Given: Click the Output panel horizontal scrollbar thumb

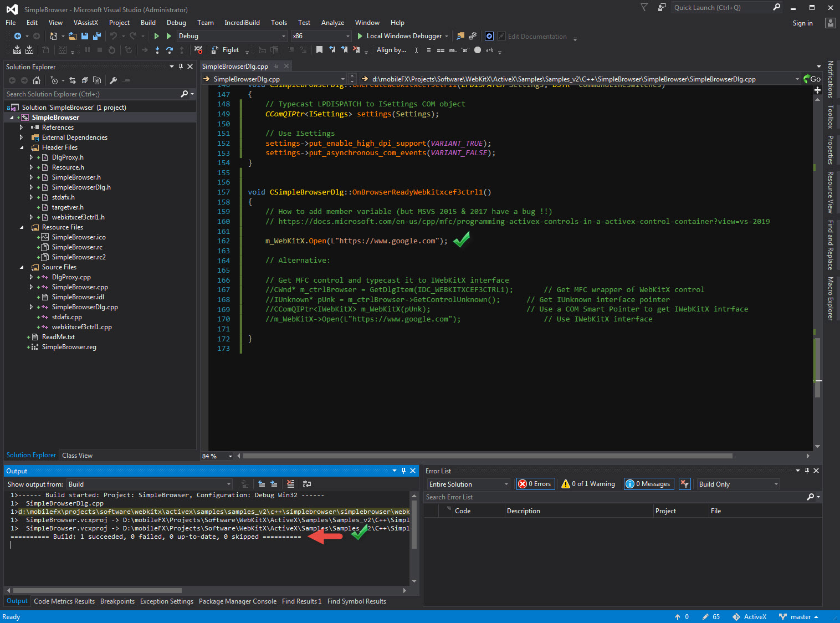Looking at the screenshot, I should coord(98,590).
